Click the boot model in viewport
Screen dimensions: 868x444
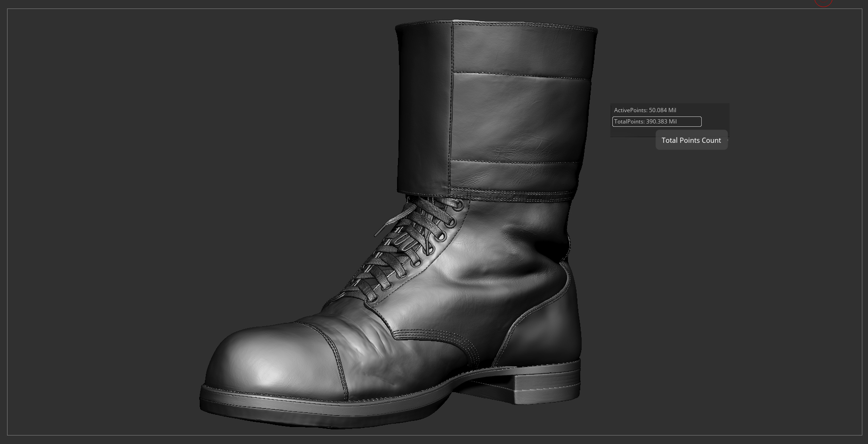(398, 224)
